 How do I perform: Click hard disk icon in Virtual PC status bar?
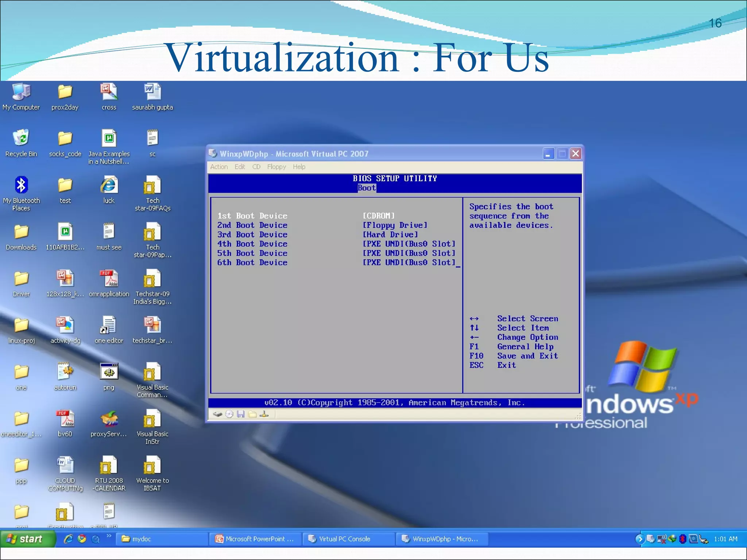pos(217,414)
